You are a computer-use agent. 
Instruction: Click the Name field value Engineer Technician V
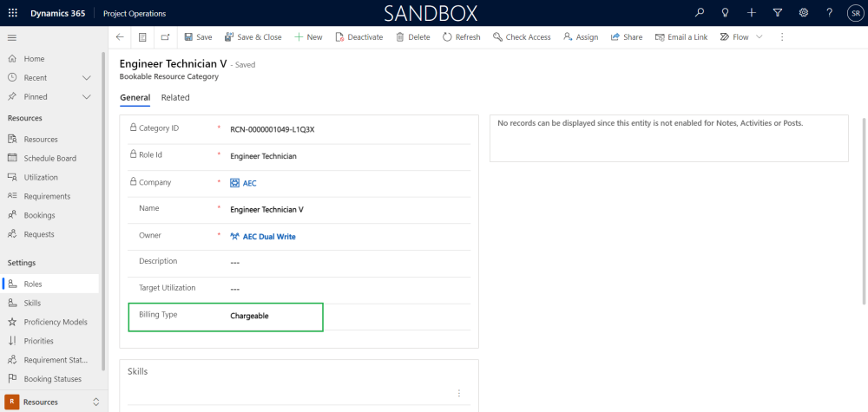coord(266,210)
